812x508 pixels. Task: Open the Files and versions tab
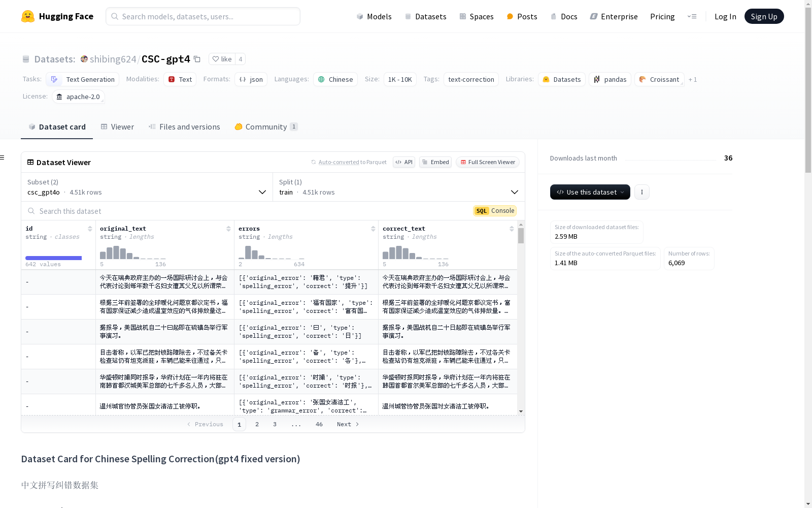(184, 127)
